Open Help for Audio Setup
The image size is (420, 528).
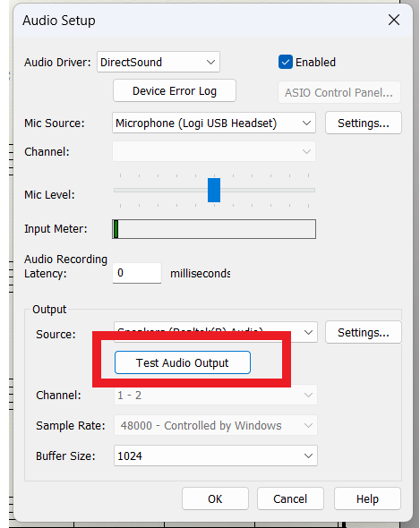(x=367, y=498)
